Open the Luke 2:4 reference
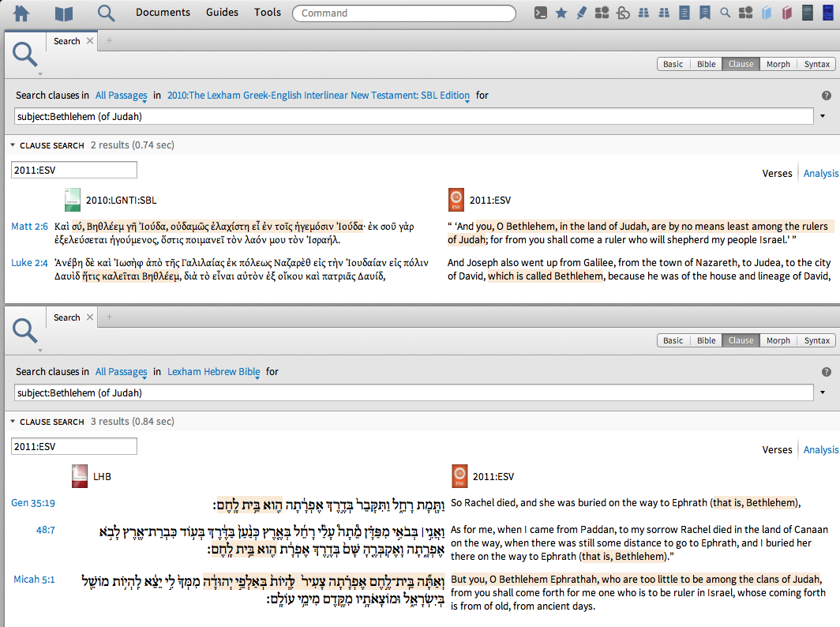Image resolution: width=840 pixels, height=627 pixels. (x=29, y=263)
